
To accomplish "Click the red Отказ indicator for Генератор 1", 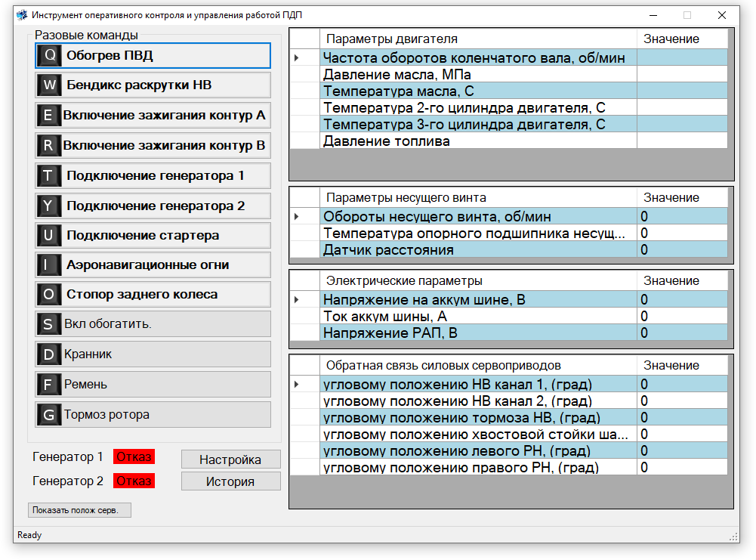I will (x=134, y=457).
